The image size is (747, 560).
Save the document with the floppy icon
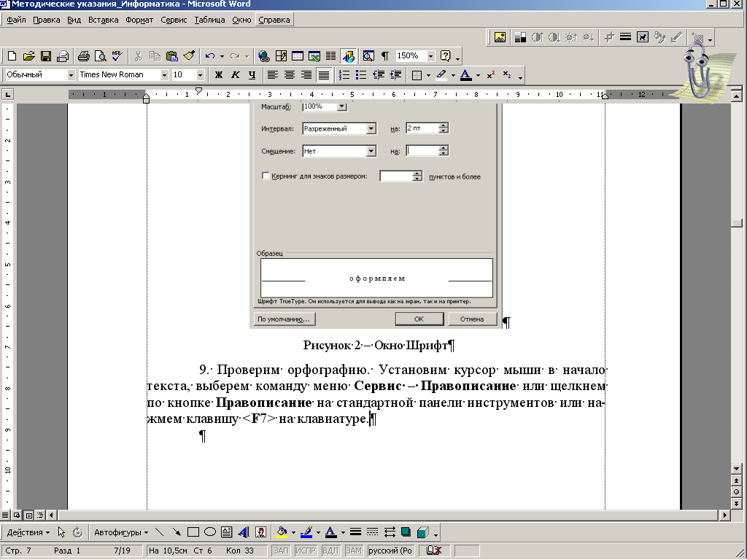click(x=46, y=56)
